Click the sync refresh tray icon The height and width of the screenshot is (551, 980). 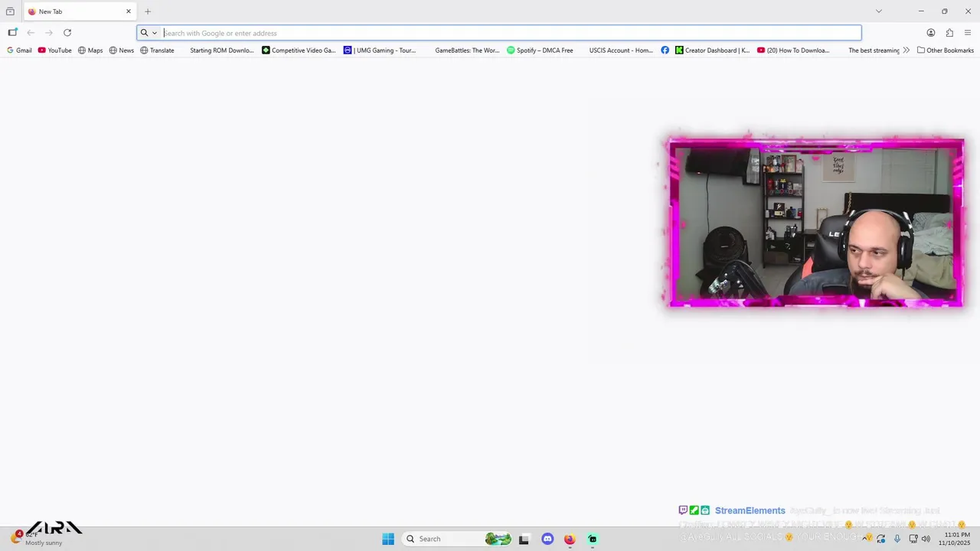click(x=881, y=539)
